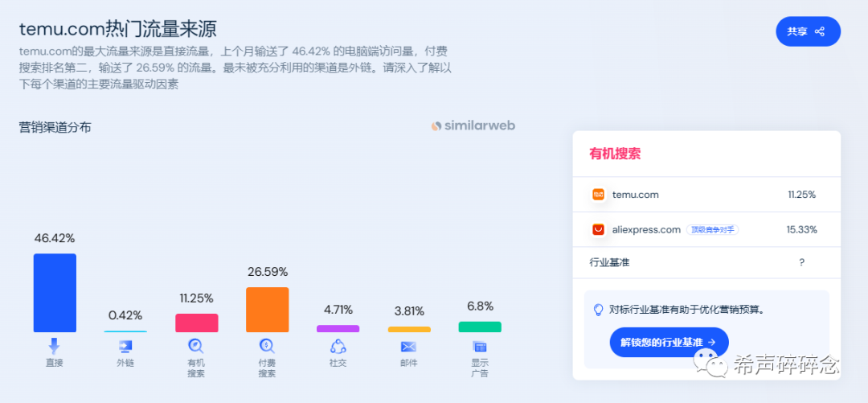
Task: Select the purple 4.71% social bar
Action: point(338,328)
